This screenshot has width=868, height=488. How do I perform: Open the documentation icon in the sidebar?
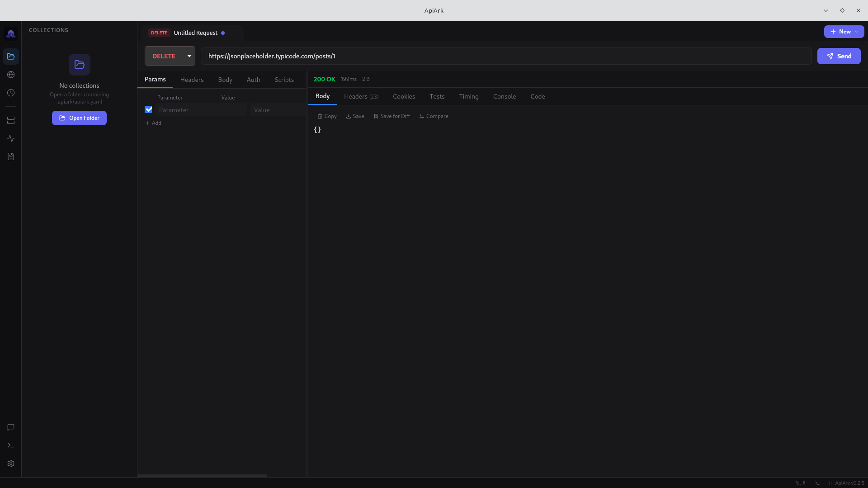(x=10, y=156)
